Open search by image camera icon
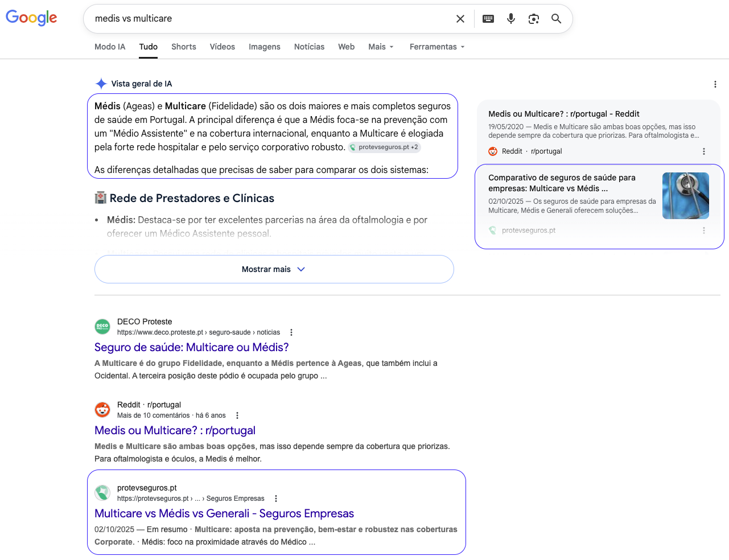Viewport: 729px width, 560px height. [x=534, y=19]
